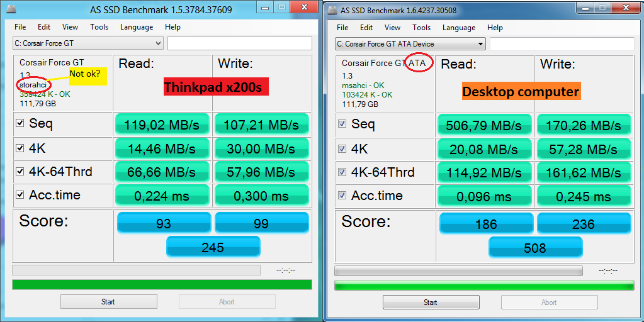Screen dimensions: 644x322
Task: Click the 20,08 MB/s 4K read result
Action: pos(485,149)
